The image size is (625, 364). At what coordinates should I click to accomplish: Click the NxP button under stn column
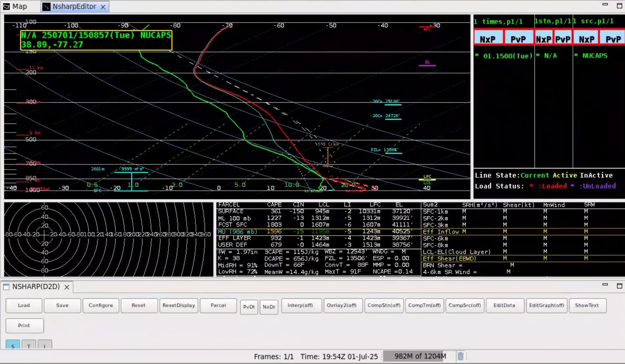pyautogui.click(x=544, y=38)
